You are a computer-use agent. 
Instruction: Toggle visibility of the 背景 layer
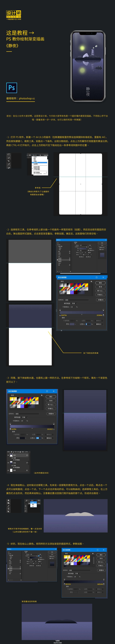click(x=8, y=470)
